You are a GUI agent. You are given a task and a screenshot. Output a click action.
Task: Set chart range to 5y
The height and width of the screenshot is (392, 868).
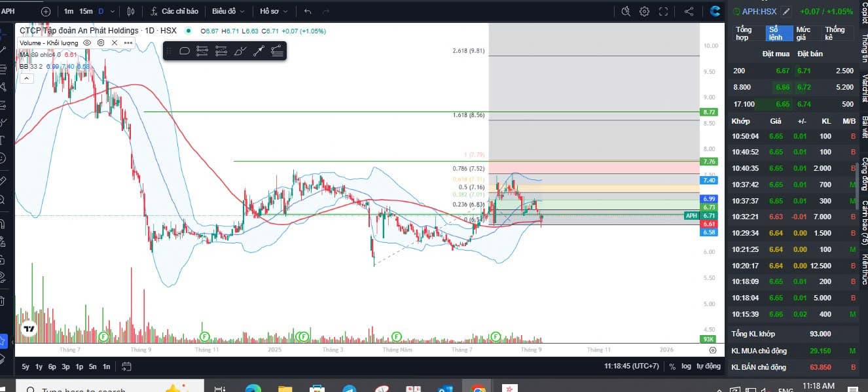[x=26, y=366]
